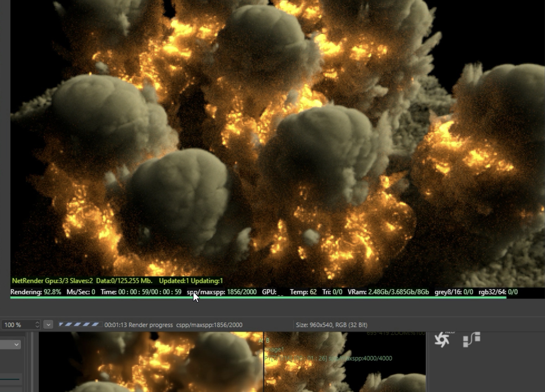This screenshot has width=545, height=392.
Task: Click the 'GPU:' status readout
Action: coord(273,292)
